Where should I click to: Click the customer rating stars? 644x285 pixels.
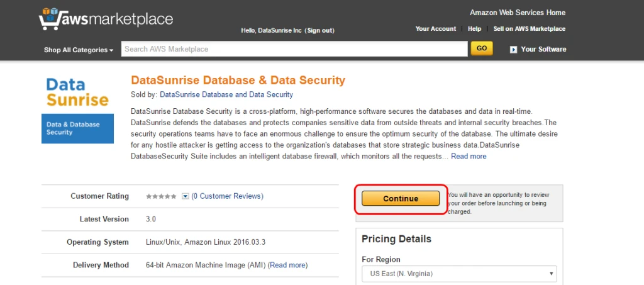pyautogui.click(x=161, y=196)
